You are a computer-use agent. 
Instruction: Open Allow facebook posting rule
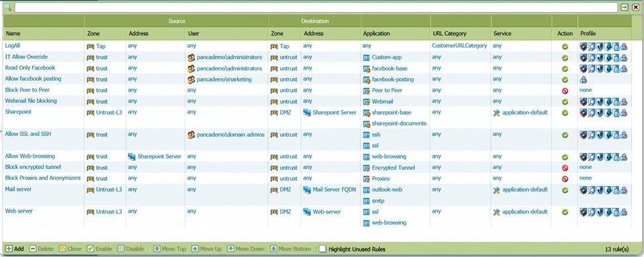pyautogui.click(x=33, y=79)
